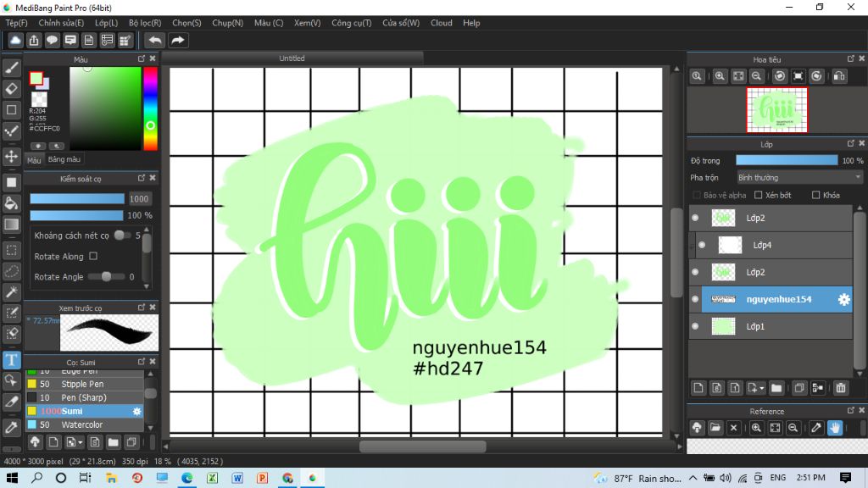Pop out the Lớp layer panel
The image size is (868, 488).
(x=851, y=143)
